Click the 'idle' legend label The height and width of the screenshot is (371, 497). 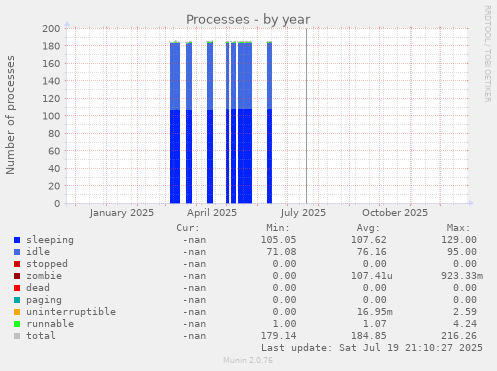coord(38,252)
